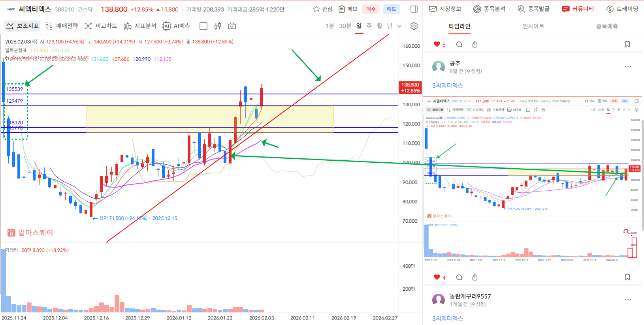Open the 커뮤니티 menu

pos(578,9)
